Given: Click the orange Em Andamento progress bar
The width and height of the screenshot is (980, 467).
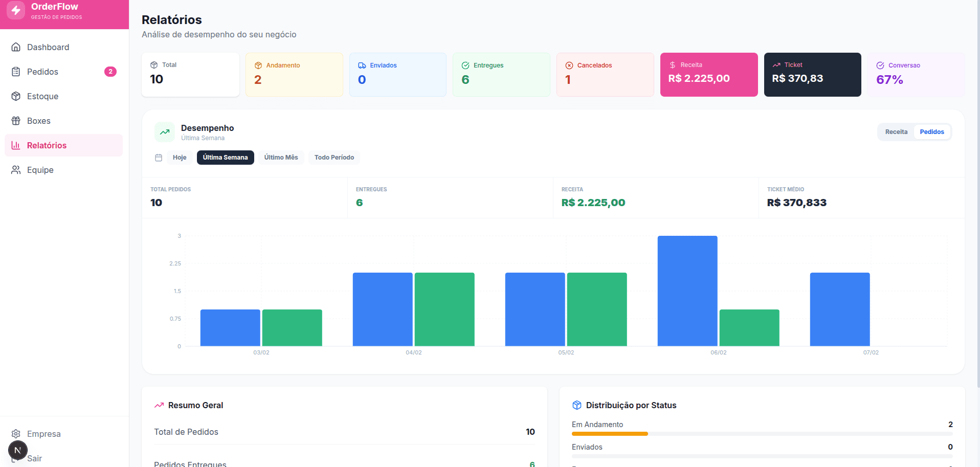Looking at the screenshot, I should point(610,434).
